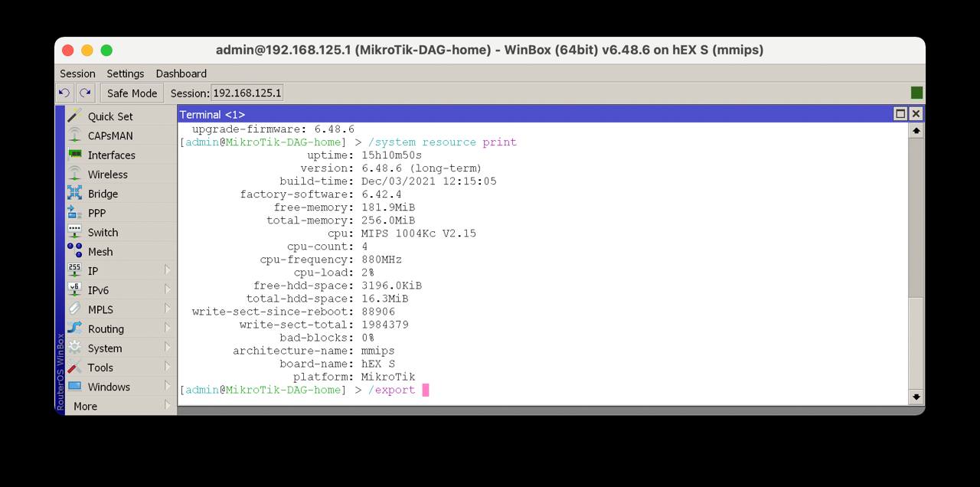Click the Windows icon in sidebar
Image resolution: width=980 pixels, height=487 pixels.
(74, 387)
